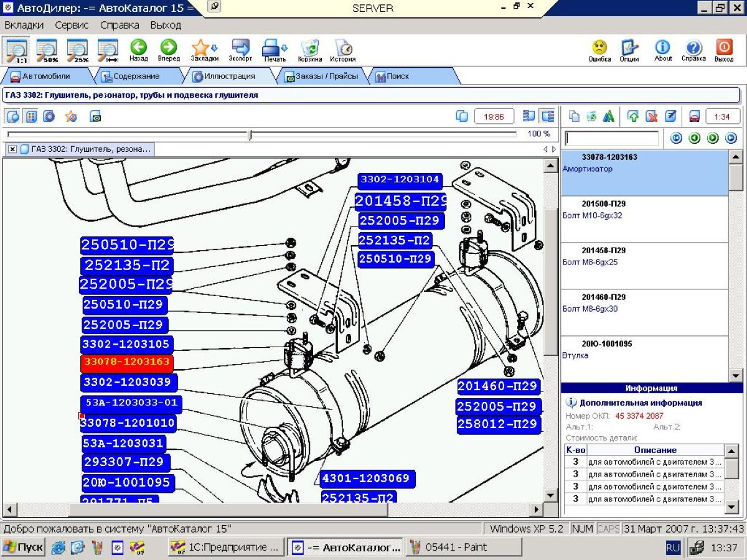
Task: Switch to 1С:Предприятие in the taskbar
Action: click(x=227, y=548)
